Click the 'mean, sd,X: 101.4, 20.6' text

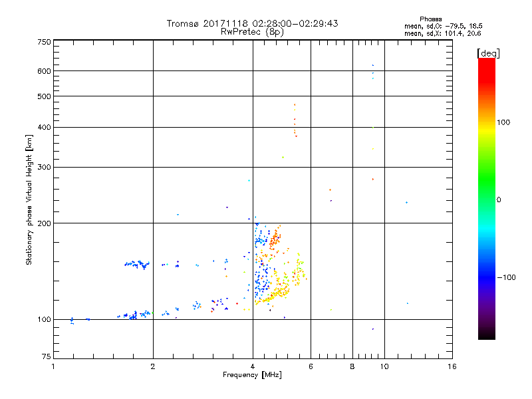(442, 33)
